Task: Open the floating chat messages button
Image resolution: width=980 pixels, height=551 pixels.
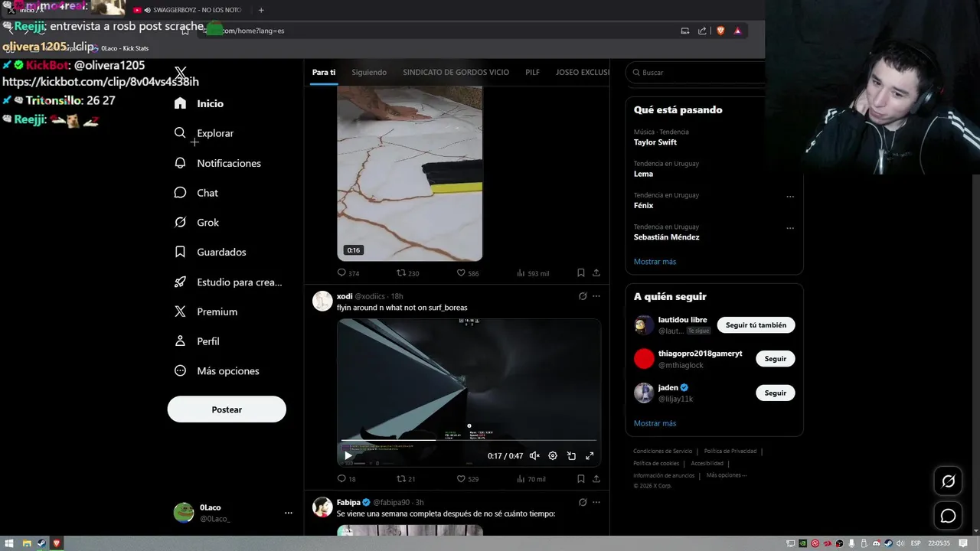Action: coord(948,516)
